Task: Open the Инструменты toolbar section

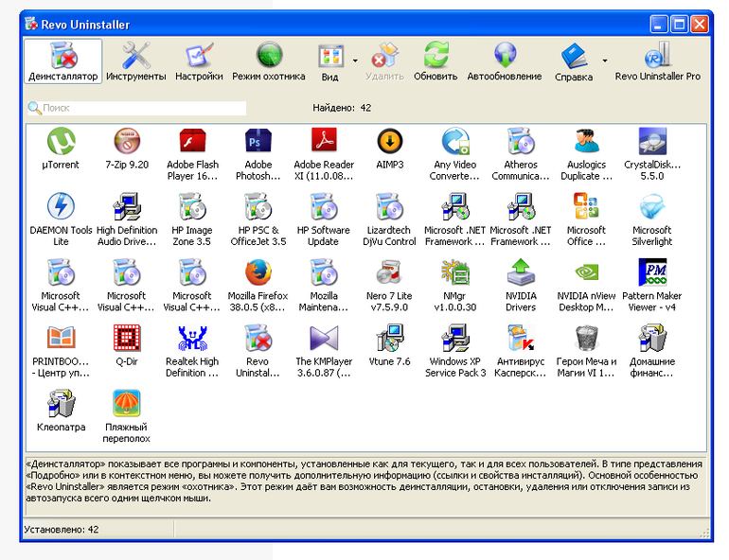Action: [135, 61]
